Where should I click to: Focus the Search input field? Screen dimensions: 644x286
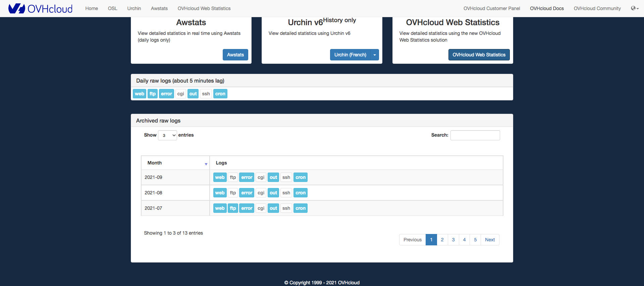475,135
